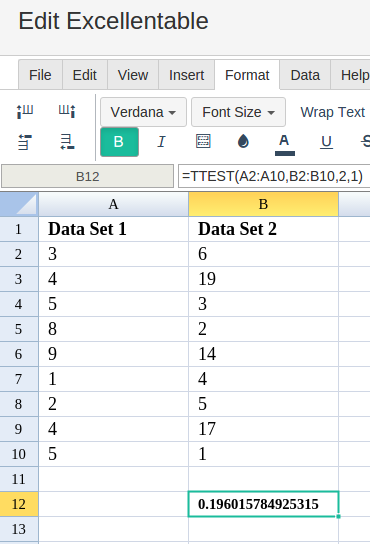Click the TTEST formula bar field
The width and height of the screenshot is (370, 544).
point(274,176)
